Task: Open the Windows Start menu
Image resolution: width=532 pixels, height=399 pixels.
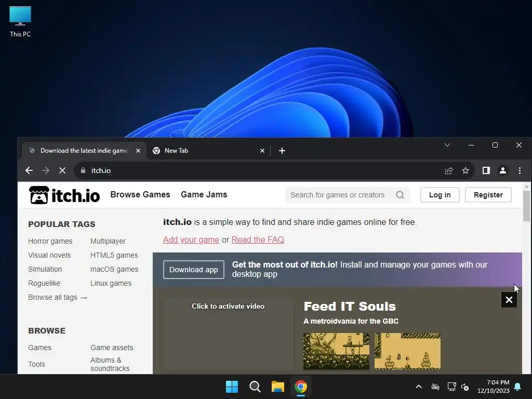Action: pyautogui.click(x=232, y=387)
